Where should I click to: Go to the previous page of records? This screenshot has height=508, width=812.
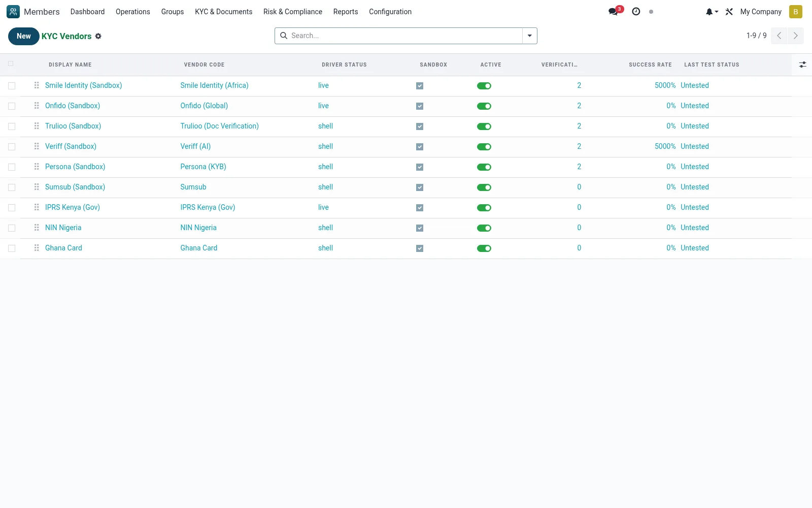point(779,36)
